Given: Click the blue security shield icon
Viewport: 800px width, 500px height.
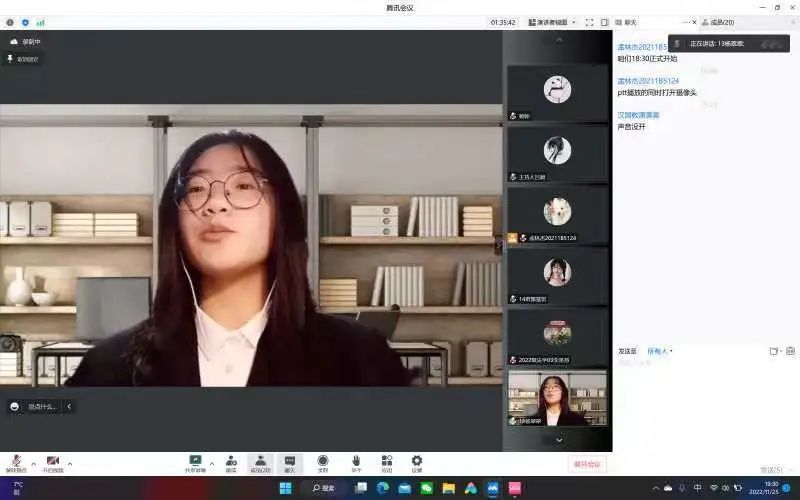Looking at the screenshot, I should pos(25,22).
